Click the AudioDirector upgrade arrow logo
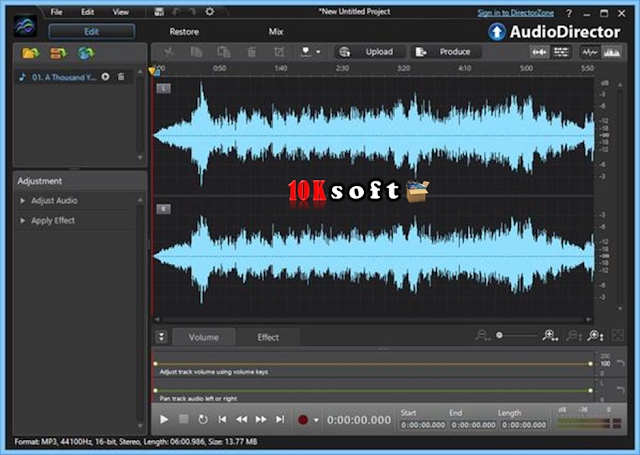This screenshot has height=455, width=640. pos(497,32)
